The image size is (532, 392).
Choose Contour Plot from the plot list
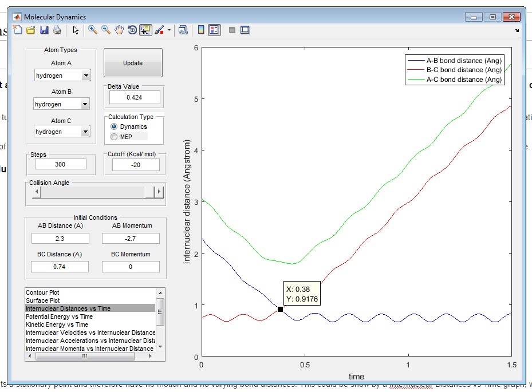44,292
